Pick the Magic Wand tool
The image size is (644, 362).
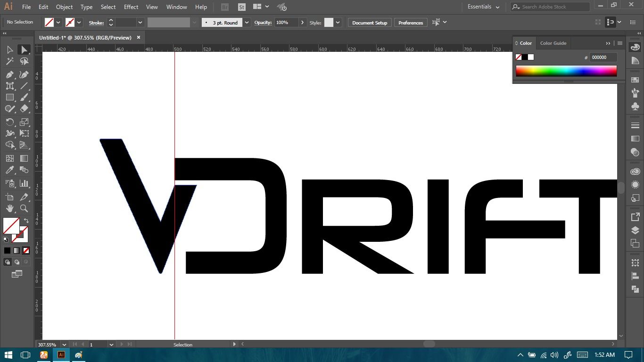tap(9, 61)
